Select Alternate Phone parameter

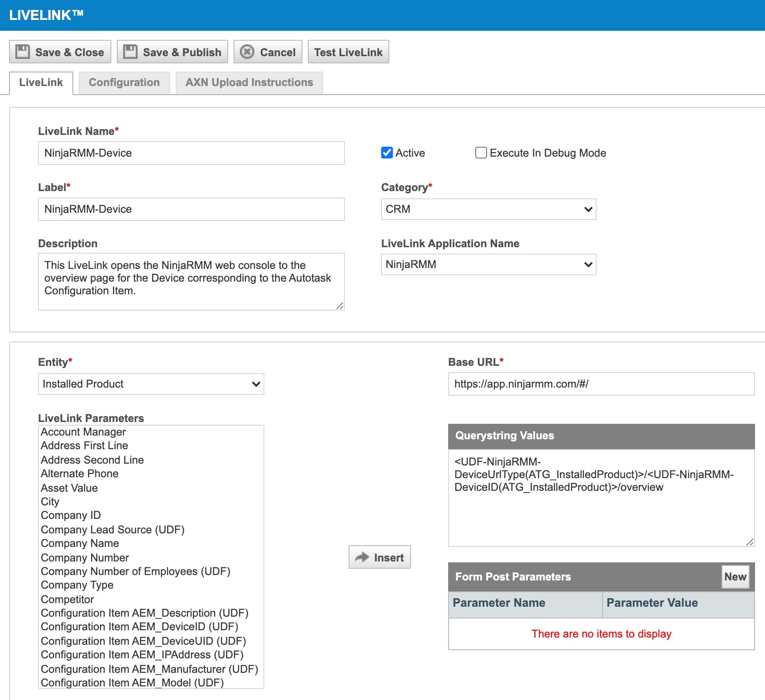[x=151, y=474]
